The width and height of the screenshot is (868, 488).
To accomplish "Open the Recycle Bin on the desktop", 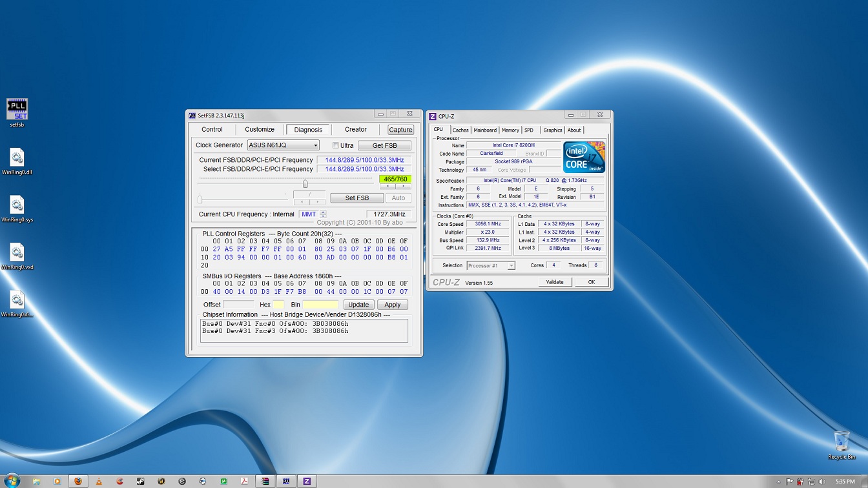I will click(x=842, y=445).
